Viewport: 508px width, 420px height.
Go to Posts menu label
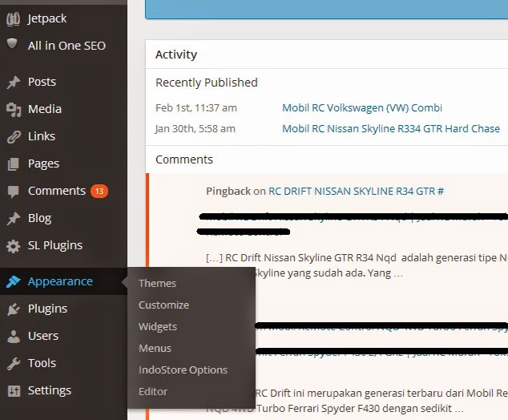(x=42, y=82)
